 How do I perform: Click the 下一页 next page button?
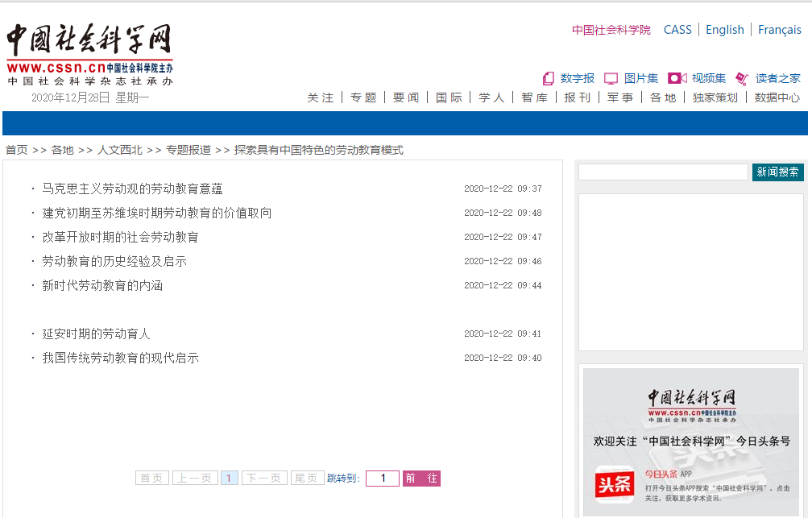264,479
